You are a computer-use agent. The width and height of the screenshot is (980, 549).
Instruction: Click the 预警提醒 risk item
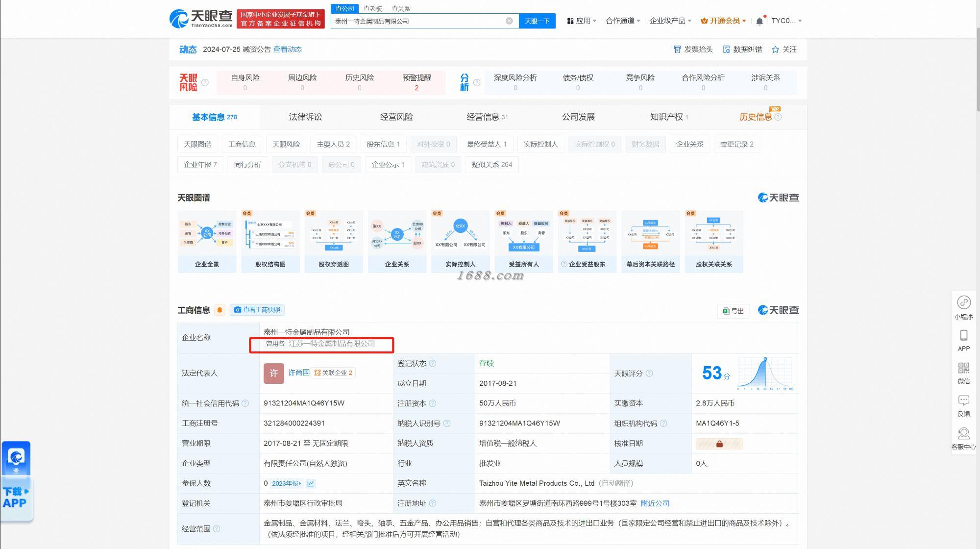[x=416, y=82]
